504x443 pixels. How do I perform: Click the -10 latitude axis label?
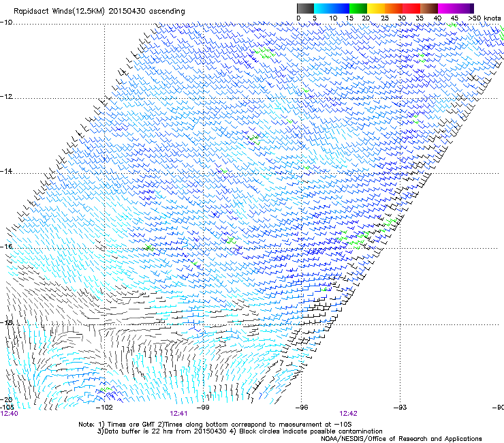point(6,22)
